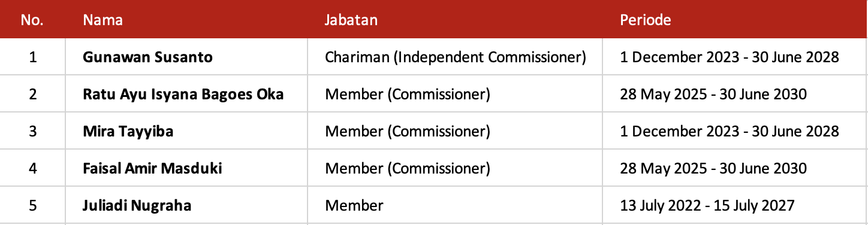This screenshot has height=225, width=868.
Task: Click the 'Nama' column header
Action: 103,20
